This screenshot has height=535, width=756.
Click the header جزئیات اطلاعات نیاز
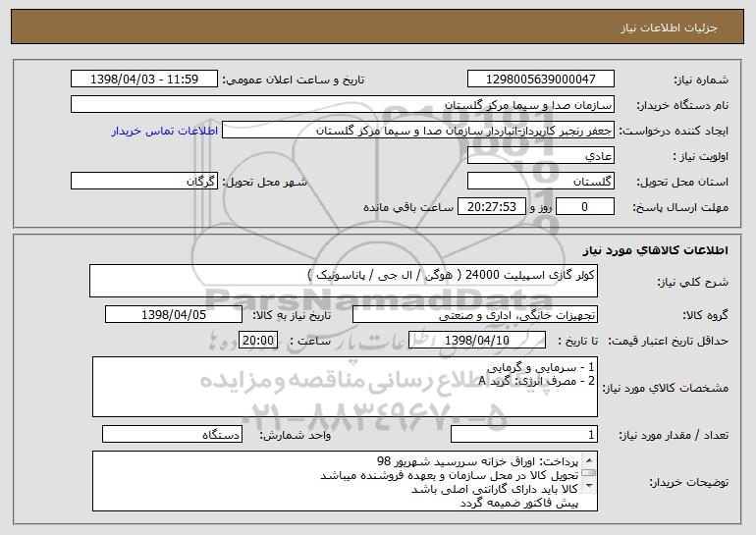[669, 27]
